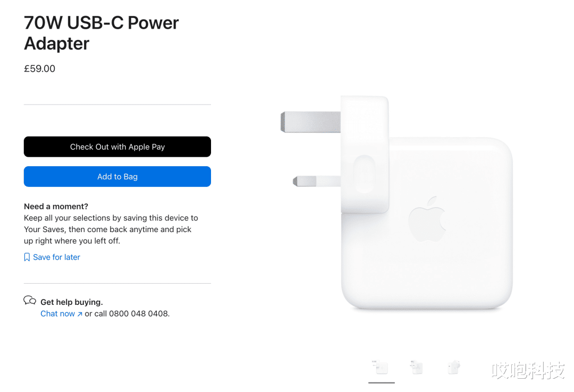Click the 70W USB-C Power Adapter title
The width and height of the screenshot is (574, 392).
pos(102,33)
